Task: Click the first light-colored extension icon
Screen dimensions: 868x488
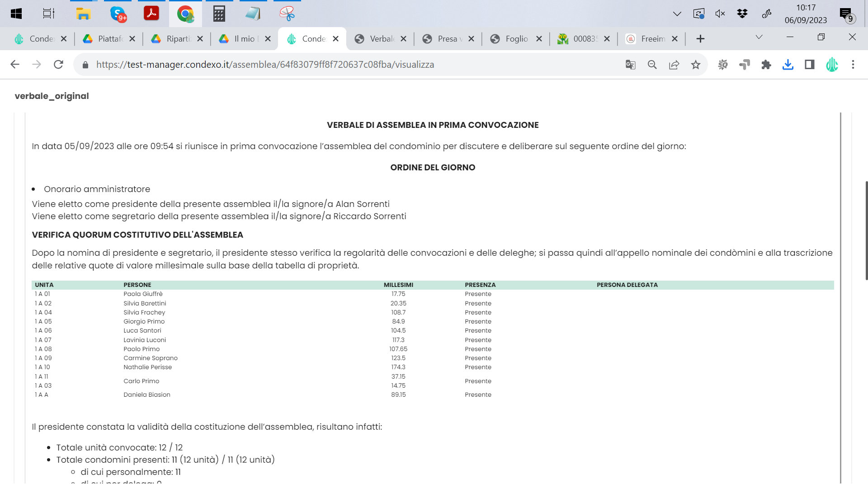Action: pyautogui.click(x=722, y=65)
